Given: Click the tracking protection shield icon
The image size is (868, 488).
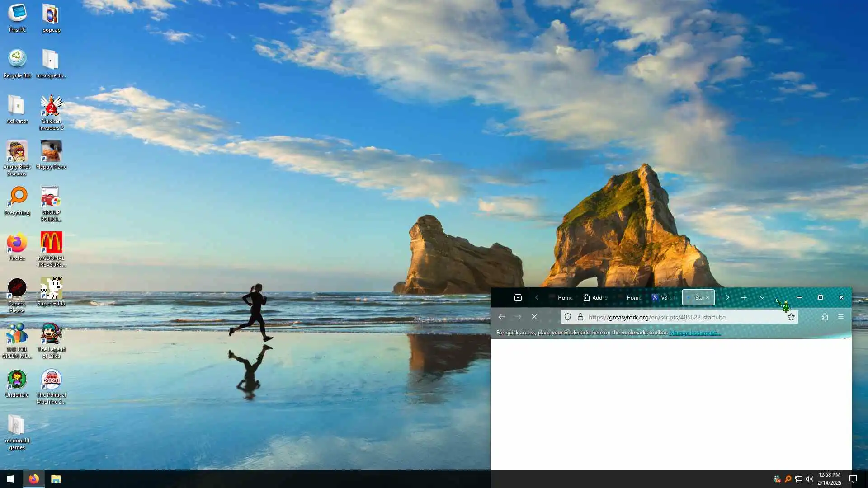Looking at the screenshot, I should [x=568, y=317].
